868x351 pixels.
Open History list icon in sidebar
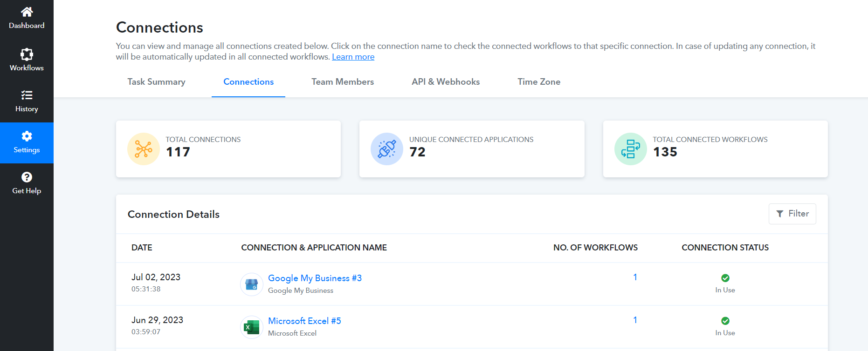point(27,95)
